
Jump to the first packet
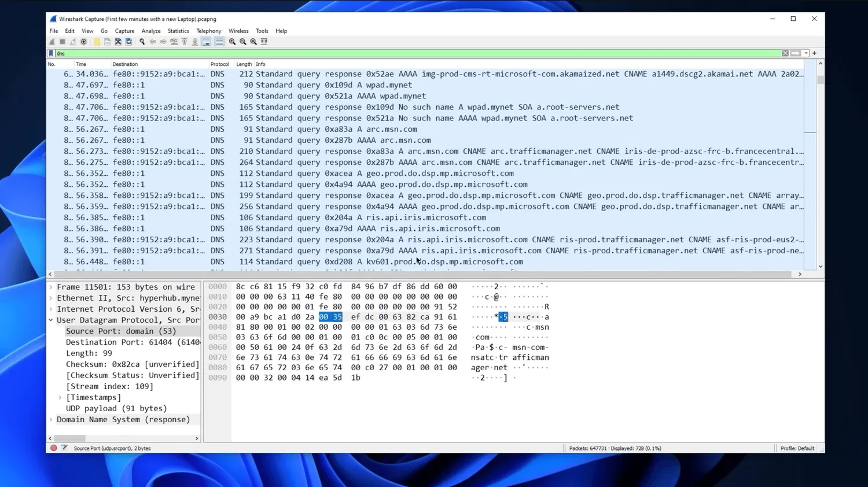point(185,42)
